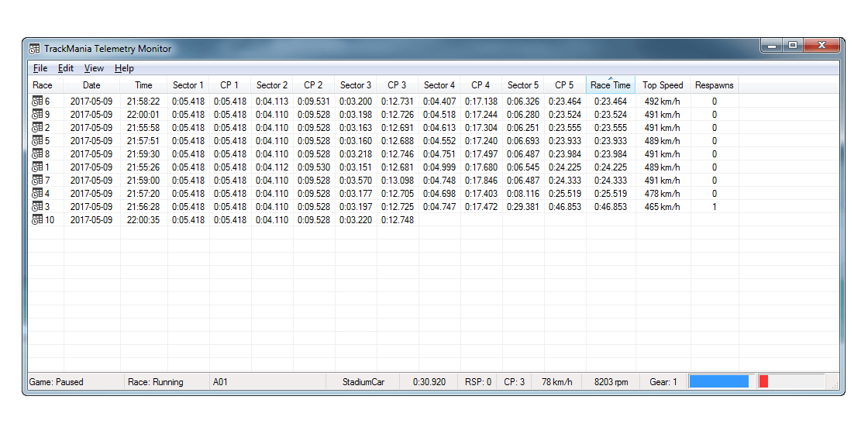Open the File menu
This screenshot has height=434, width=868.
pos(40,68)
